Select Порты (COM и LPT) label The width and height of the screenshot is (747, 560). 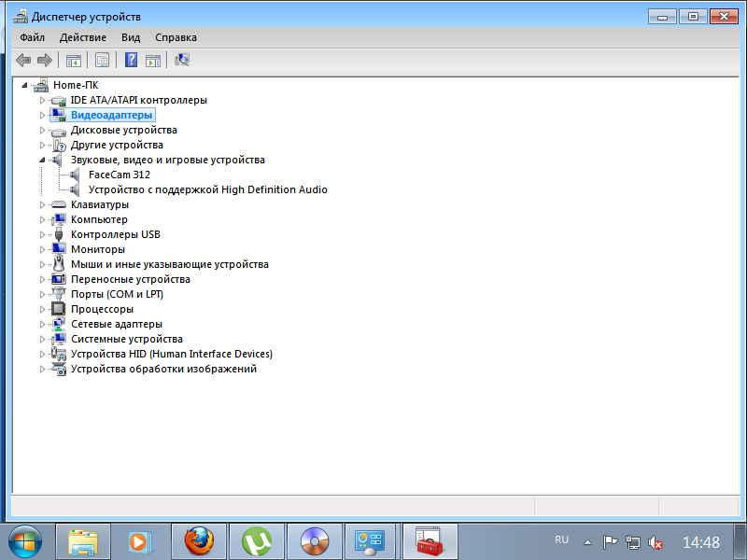click(x=118, y=294)
